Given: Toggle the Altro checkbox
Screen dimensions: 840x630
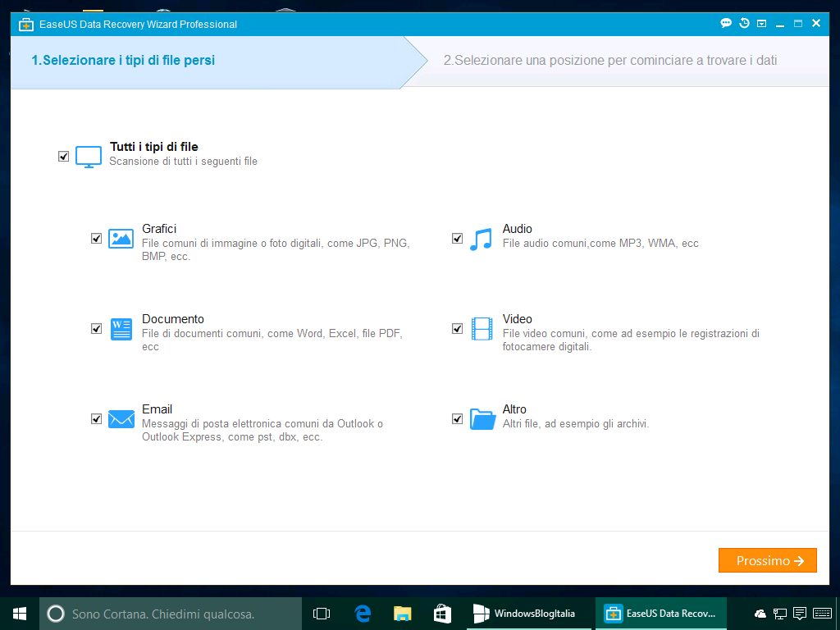Looking at the screenshot, I should coord(457,419).
